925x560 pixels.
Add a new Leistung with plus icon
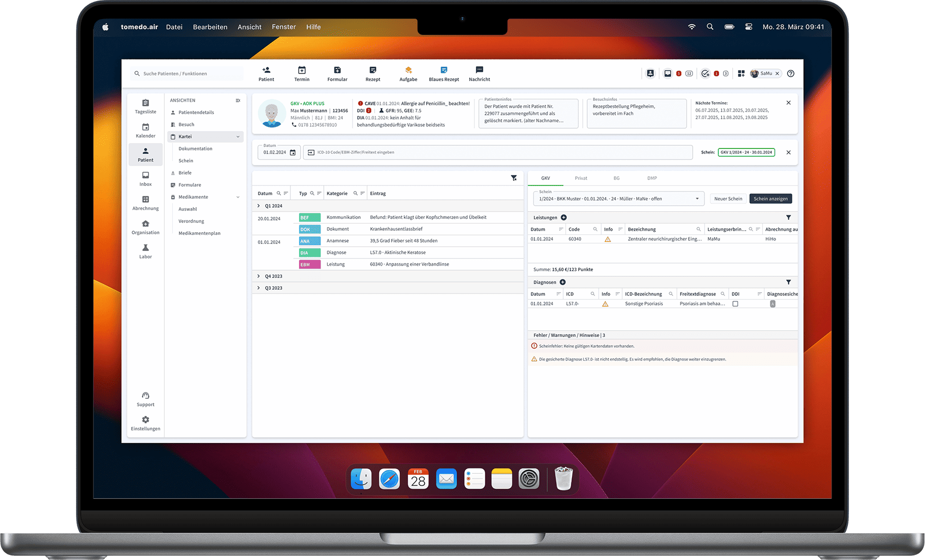564,217
